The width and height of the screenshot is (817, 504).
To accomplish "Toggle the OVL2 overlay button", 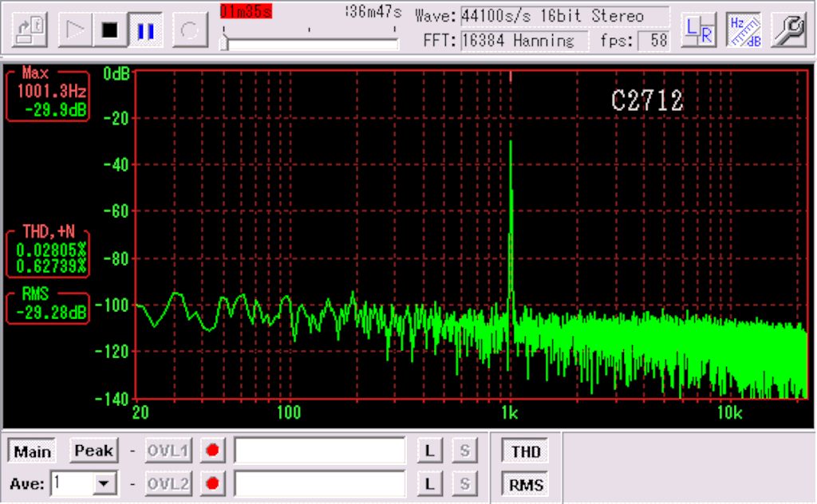I will (168, 484).
